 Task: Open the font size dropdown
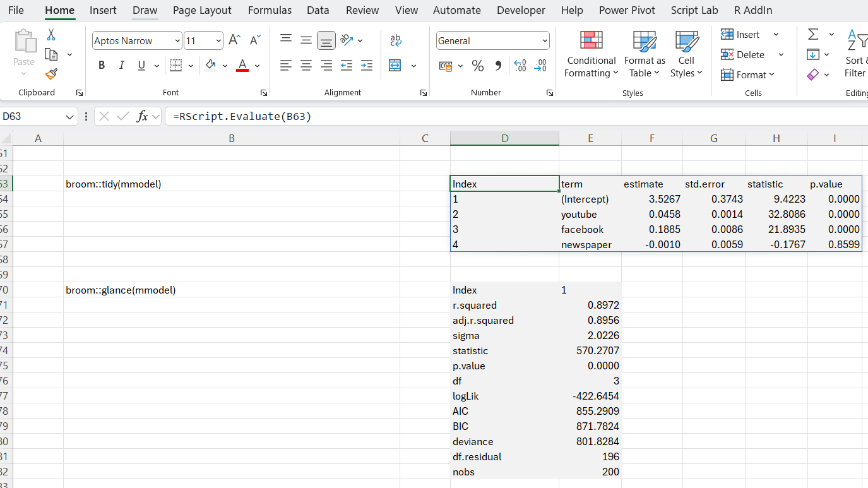[218, 41]
